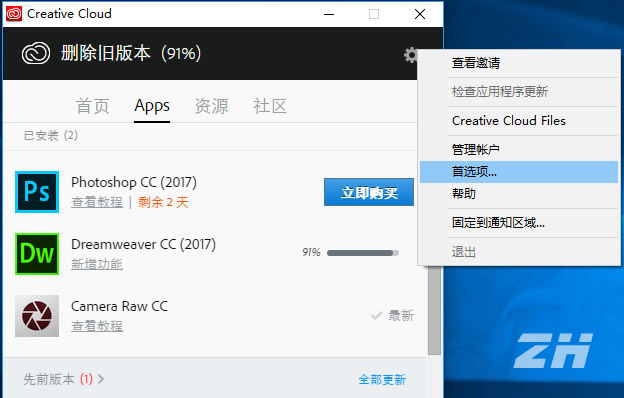Open 查看教程 link under Photoshop CC
624x398 pixels.
coord(97,202)
